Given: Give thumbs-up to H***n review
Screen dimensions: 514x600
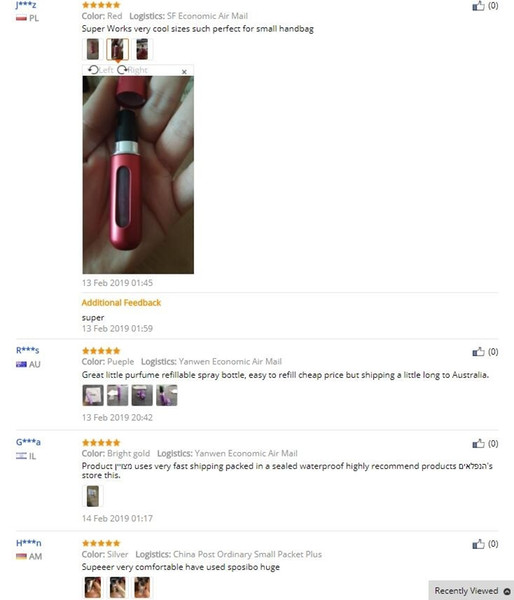Looking at the screenshot, I should coord(478,544).
